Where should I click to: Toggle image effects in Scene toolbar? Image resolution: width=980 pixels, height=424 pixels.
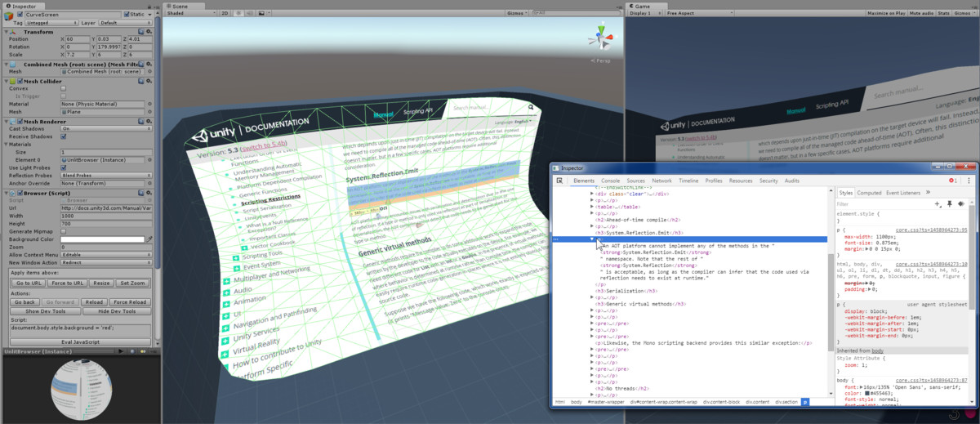click(260, 13)
